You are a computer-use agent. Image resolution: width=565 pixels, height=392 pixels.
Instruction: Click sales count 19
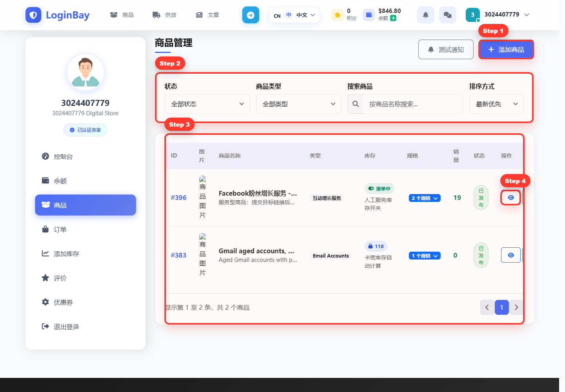457,198
